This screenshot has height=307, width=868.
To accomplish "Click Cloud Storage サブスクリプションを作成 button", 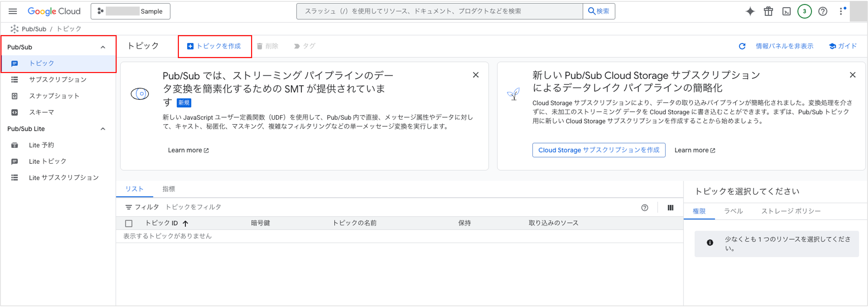I will click(x=599, y=150).
